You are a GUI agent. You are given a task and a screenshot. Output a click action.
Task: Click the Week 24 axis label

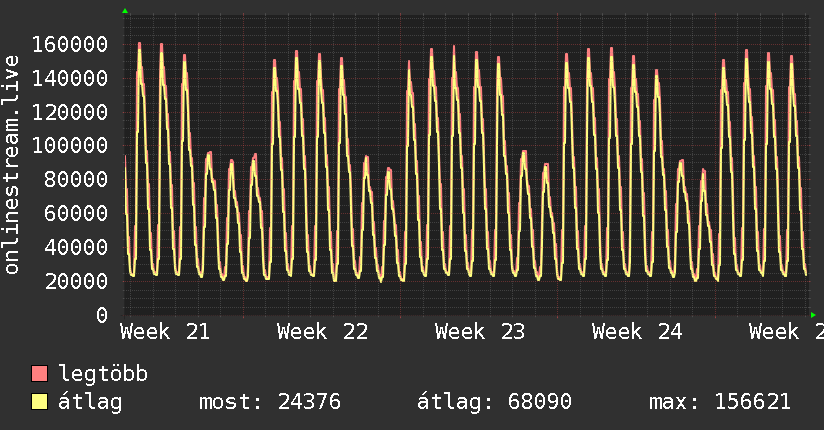(637, 332)
